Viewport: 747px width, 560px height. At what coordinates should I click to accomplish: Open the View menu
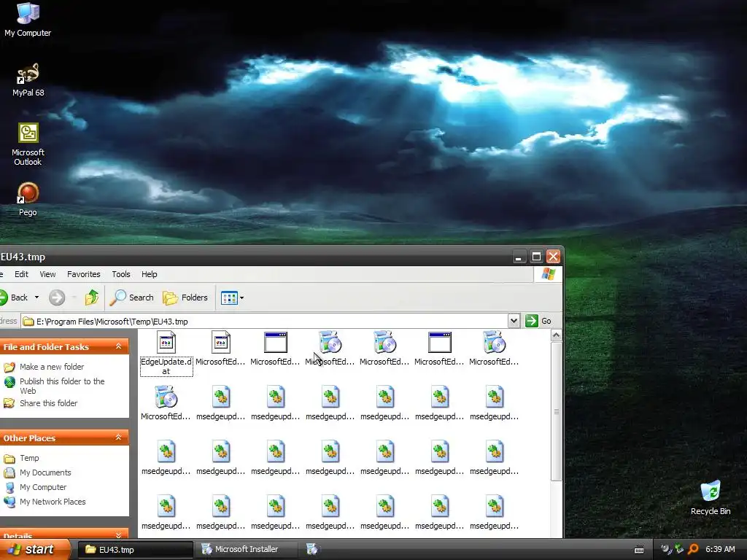47,274
